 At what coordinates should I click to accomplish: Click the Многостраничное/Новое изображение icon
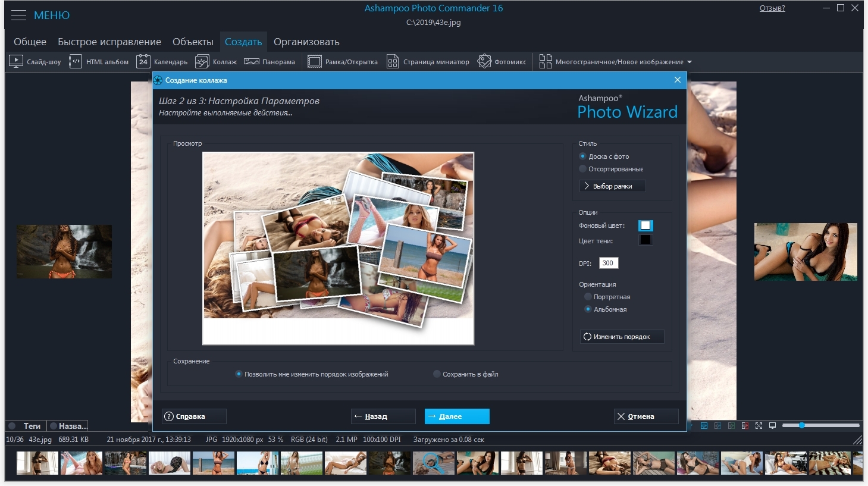click(x=546, y=61)
